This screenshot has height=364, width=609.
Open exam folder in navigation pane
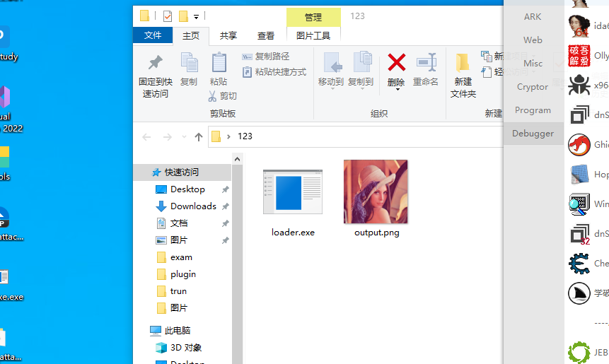click(x=181, y=257)
